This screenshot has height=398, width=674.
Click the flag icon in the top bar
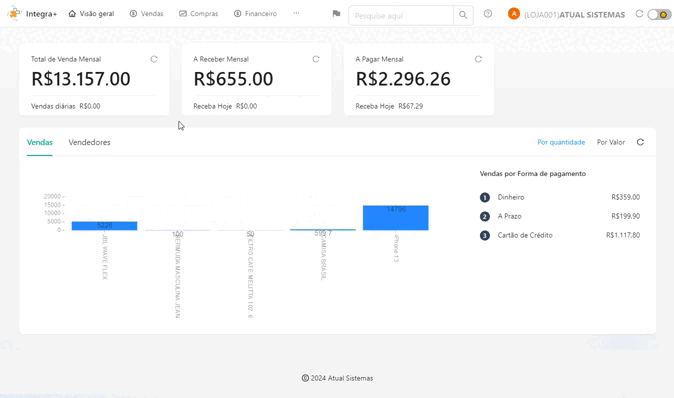[x=336, y=14]
